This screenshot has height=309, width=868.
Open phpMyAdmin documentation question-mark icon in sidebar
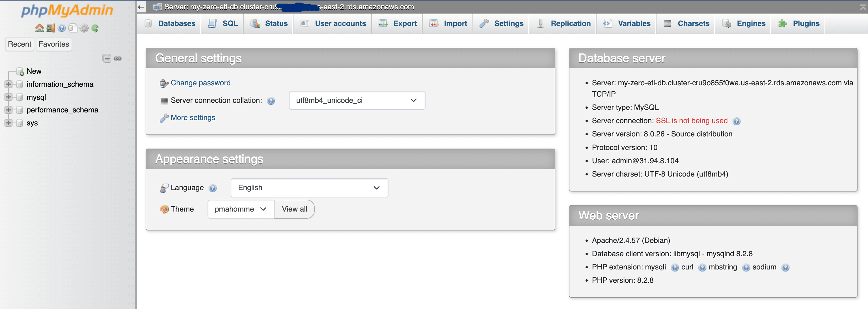click(x=62, y=28)
